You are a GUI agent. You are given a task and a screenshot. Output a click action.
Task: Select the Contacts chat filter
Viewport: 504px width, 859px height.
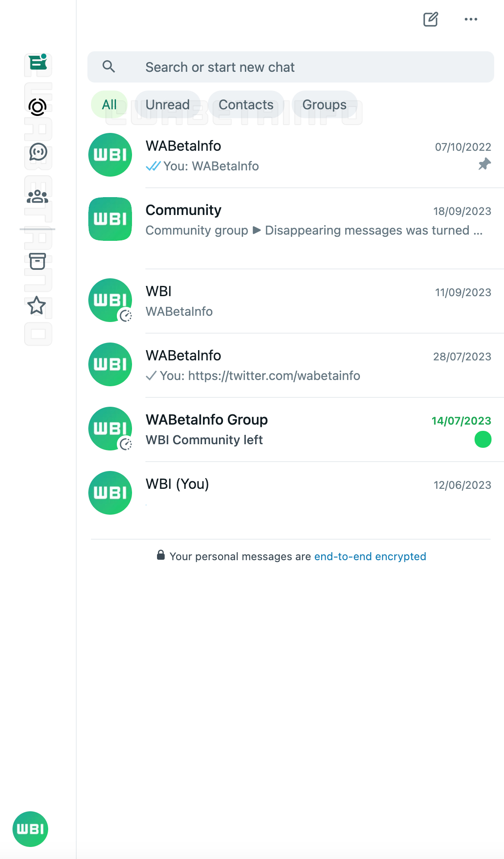pyautogui.click(x=246, y=105)
